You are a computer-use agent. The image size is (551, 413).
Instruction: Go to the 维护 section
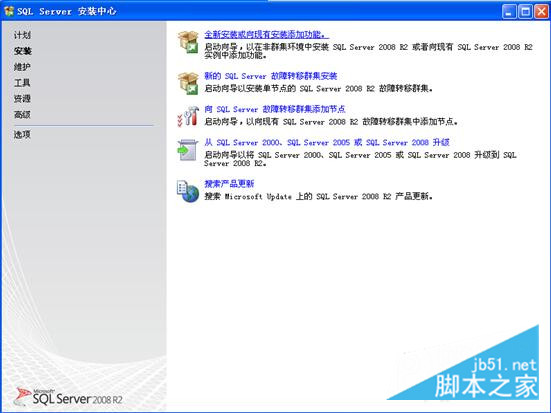22,67
